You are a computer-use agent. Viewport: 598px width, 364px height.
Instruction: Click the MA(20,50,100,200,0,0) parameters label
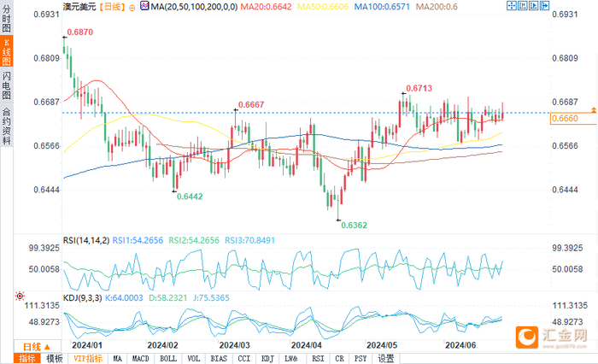click(x=194, y=7)
